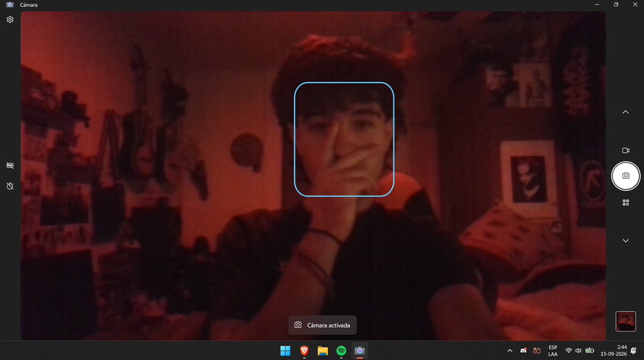Switch to video recording mode
Viewport: 644px width, 360px height.
point(625,150)
